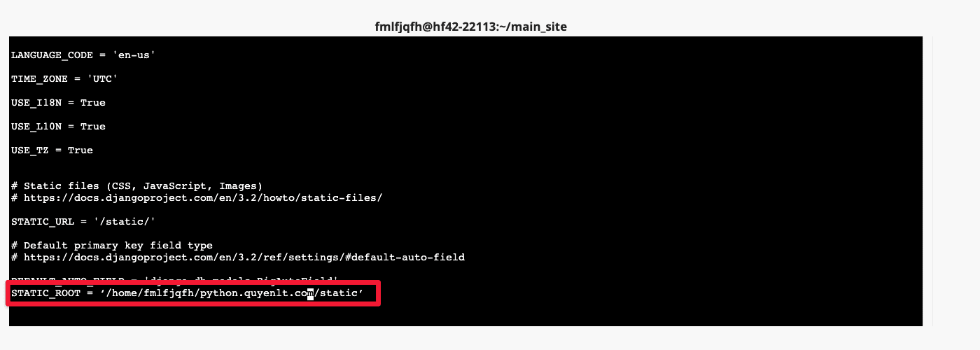Click the LANGUAGE_CODE setting line
Image resolution: width=980 pixels, height=350 pixels.
[83, 55]
